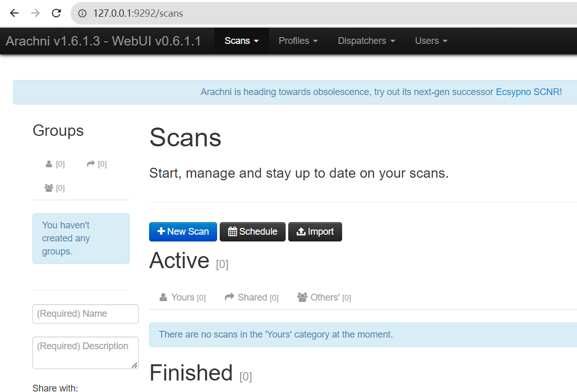Open the Scans dropdown menu
Image resolution: width=577 pixels, height=392 pixels.
(x=241, y=41)
